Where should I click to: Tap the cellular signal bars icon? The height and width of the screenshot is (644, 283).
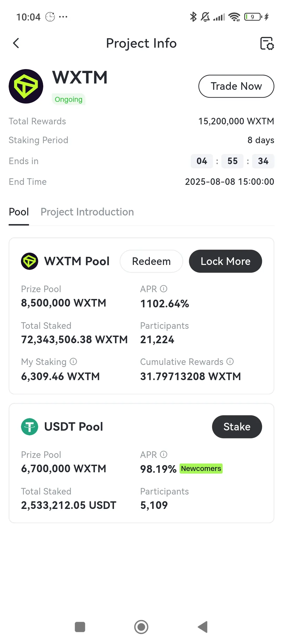coord(219,17)
